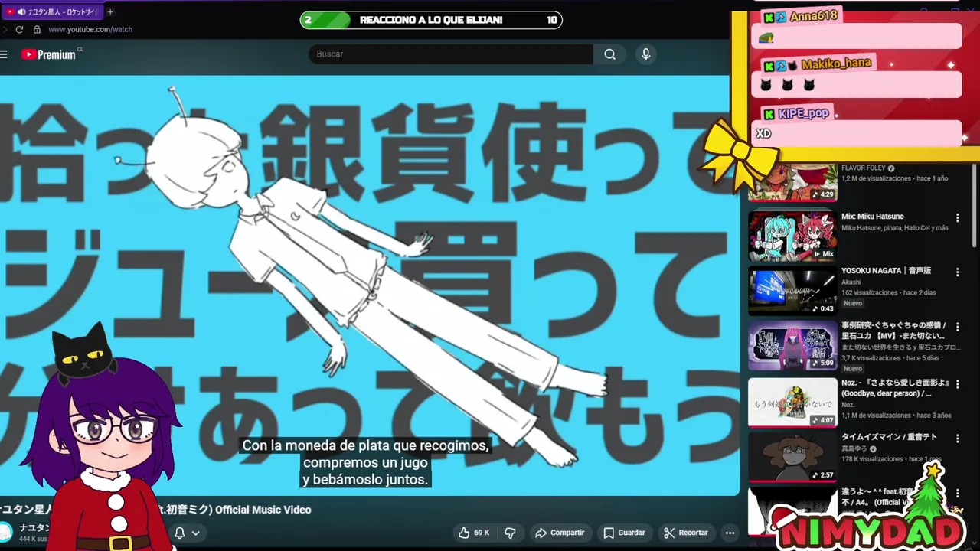Click the FLAVOR FOLEY channel name
This screenshot has width=980, height=551.
click(863, 168)
